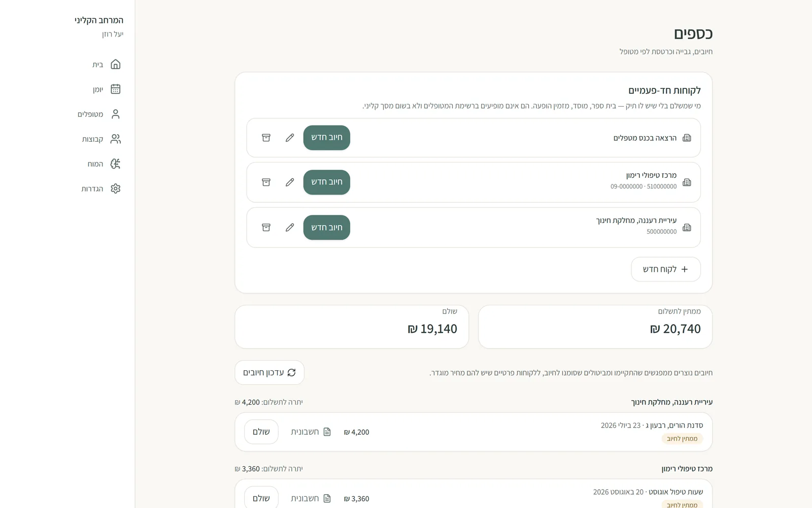Viewport: 812px width, 508px height.
Task: Edit הרצאה בכנס מטפלים with pencil icon
Action: pyautogui.click(x=290, y=138)
